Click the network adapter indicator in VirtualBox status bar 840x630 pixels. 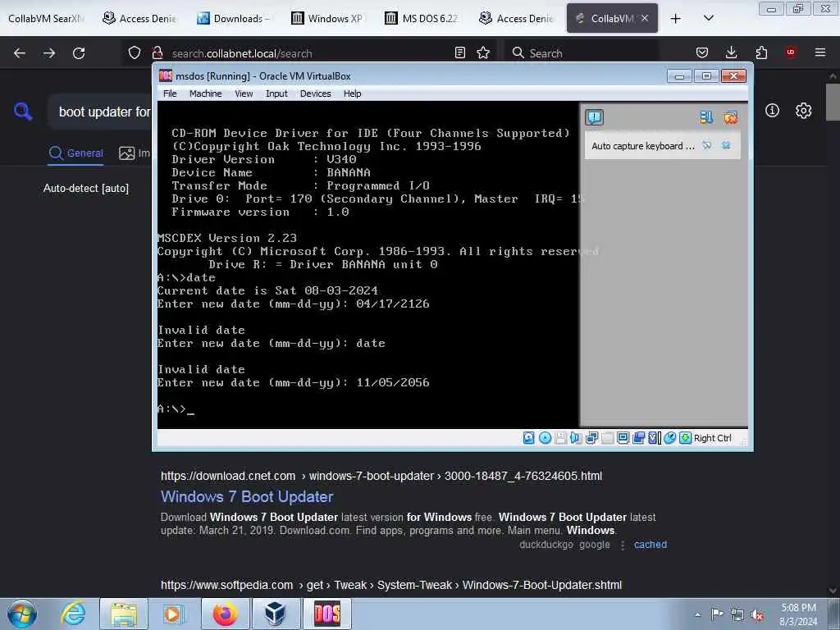tap(591, 438)
